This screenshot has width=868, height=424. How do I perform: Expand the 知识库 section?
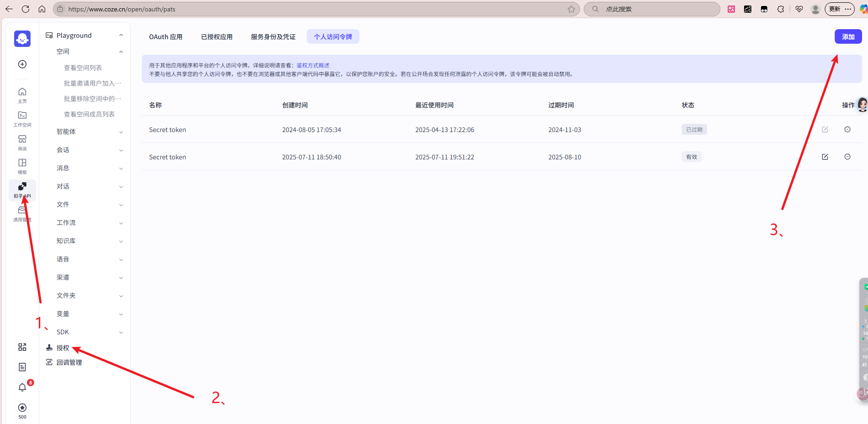click(x=89, y=241)
